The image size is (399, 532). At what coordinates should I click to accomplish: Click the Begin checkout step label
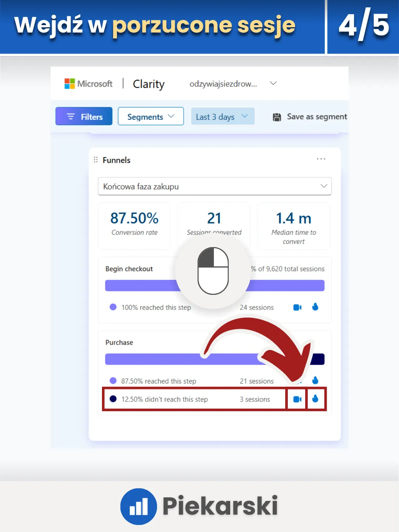(129, 269)
